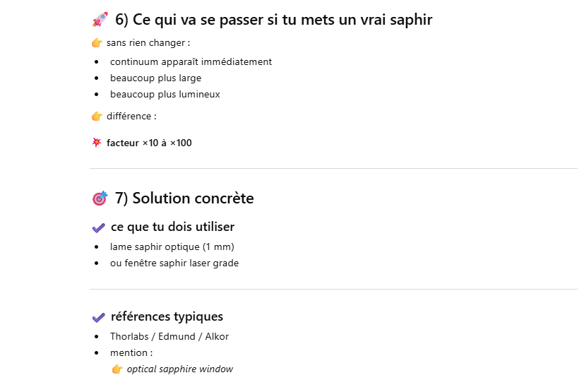Click 'lame saphir optique (1 mm)' bullet

click(172, 247)
